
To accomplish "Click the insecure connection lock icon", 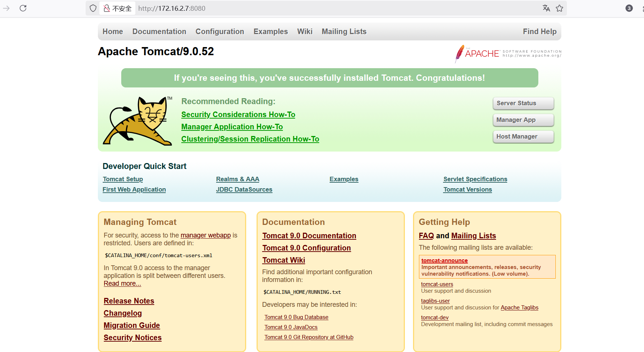I will 107,8.
